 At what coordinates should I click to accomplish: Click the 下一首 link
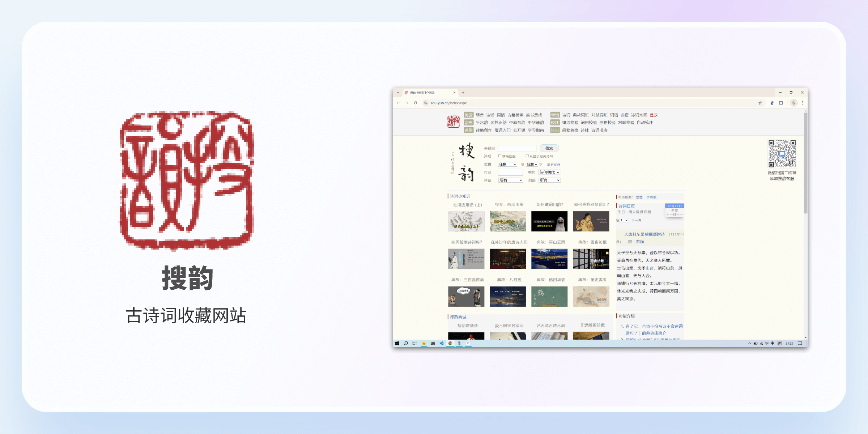[x=636, y=220]
